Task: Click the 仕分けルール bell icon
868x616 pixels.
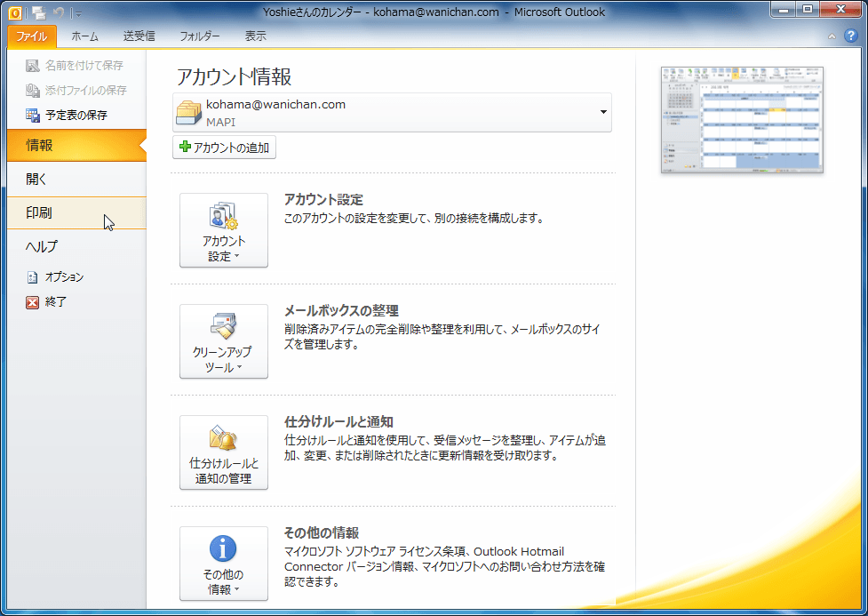Action: (224, 437)
